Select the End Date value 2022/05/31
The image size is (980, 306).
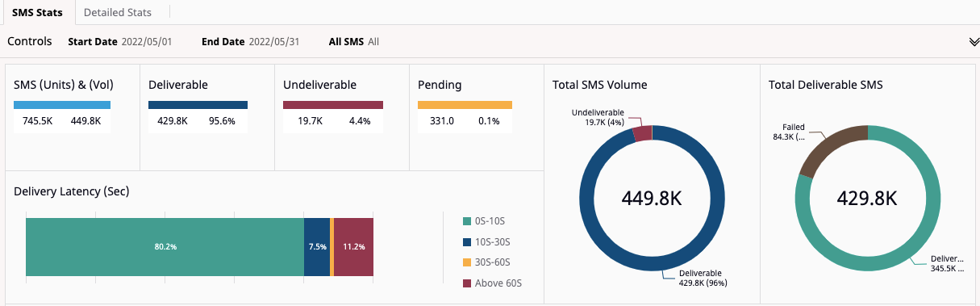coord(274,42)
